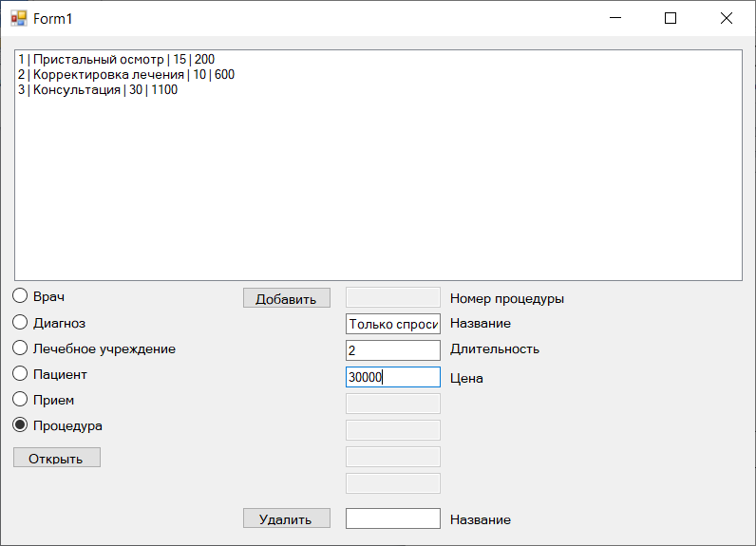Click the Form1 application icon in title bar
This screenshot has width=756, height=546.
pyautogui.click(x=19, y=18)
